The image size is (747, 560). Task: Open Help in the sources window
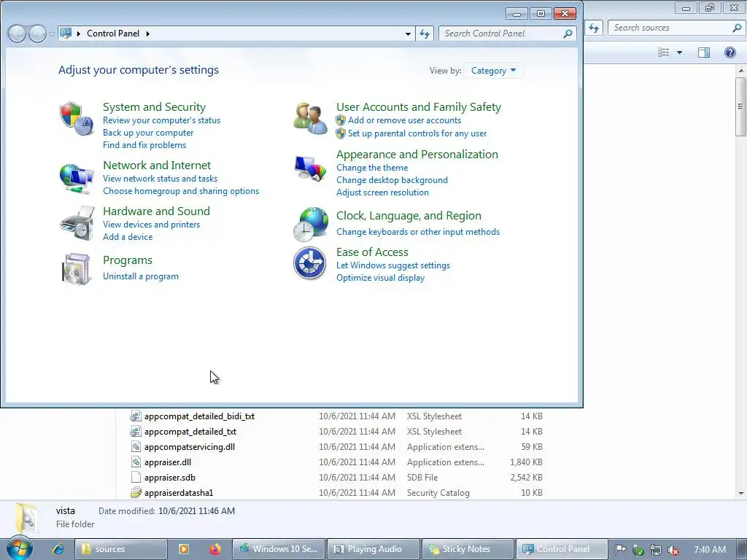click(x=729, y=52)
